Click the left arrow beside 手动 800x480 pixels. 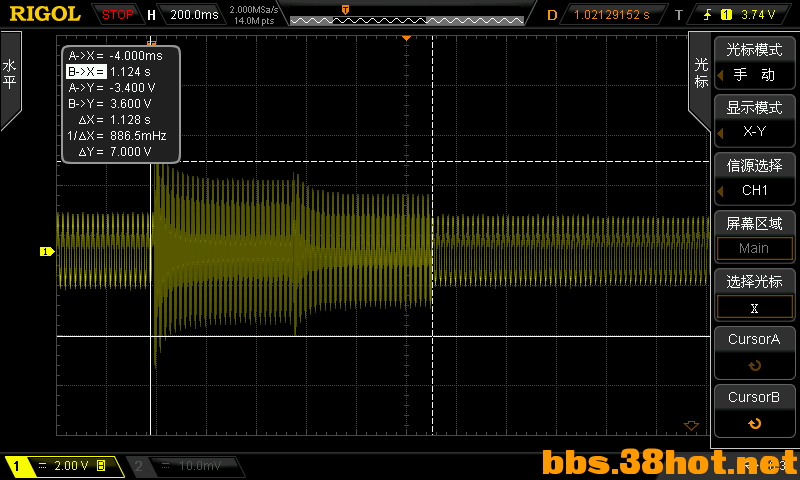point(720,75)
